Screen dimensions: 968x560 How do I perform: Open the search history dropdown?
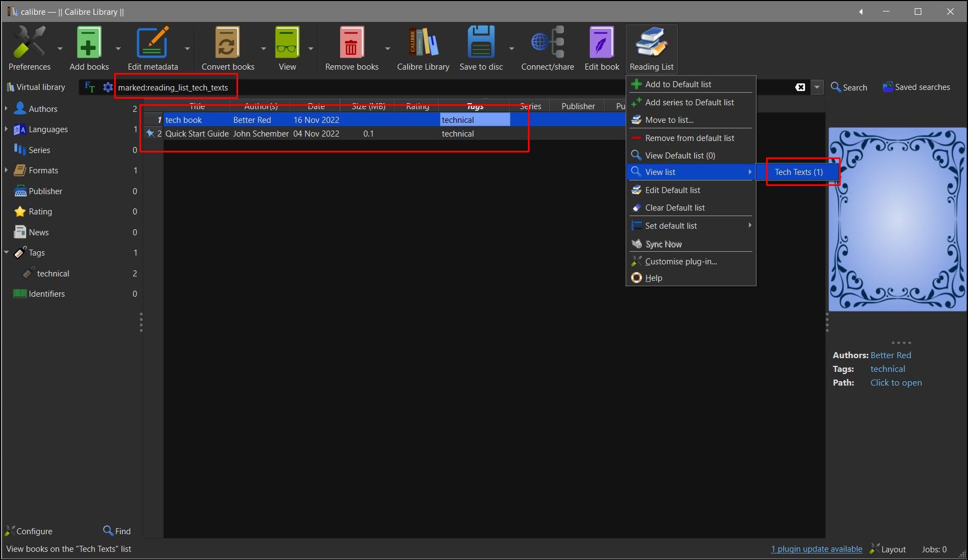tap(817, 87)
